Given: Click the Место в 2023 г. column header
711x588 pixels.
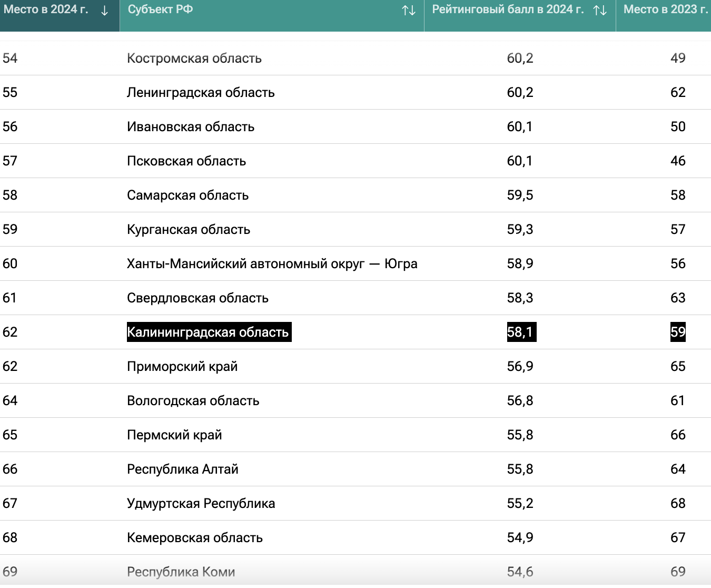Looking at the screenshot, I should (665, 9).
